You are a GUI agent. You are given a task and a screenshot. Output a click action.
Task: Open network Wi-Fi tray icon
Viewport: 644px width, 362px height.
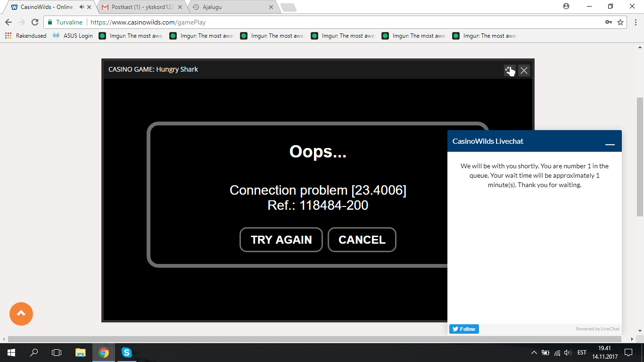coord(557,353)
